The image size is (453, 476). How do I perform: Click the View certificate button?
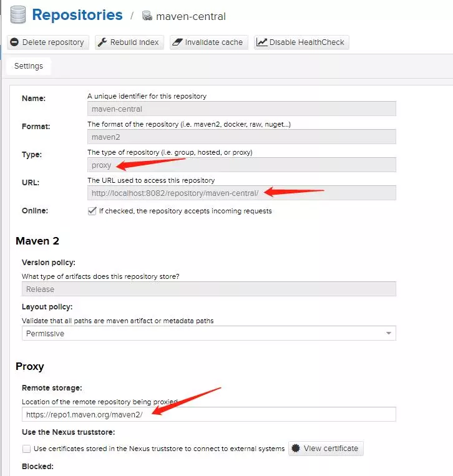(x=326, y=449)
